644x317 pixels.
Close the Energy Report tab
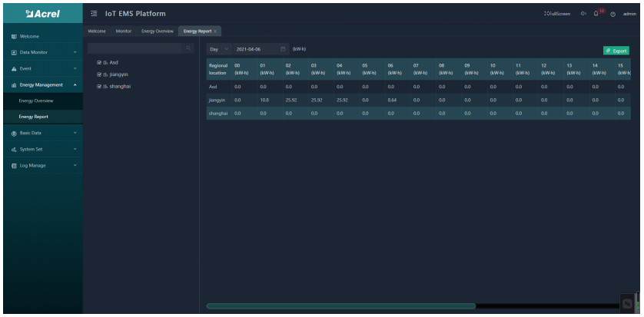click(215, 30)
